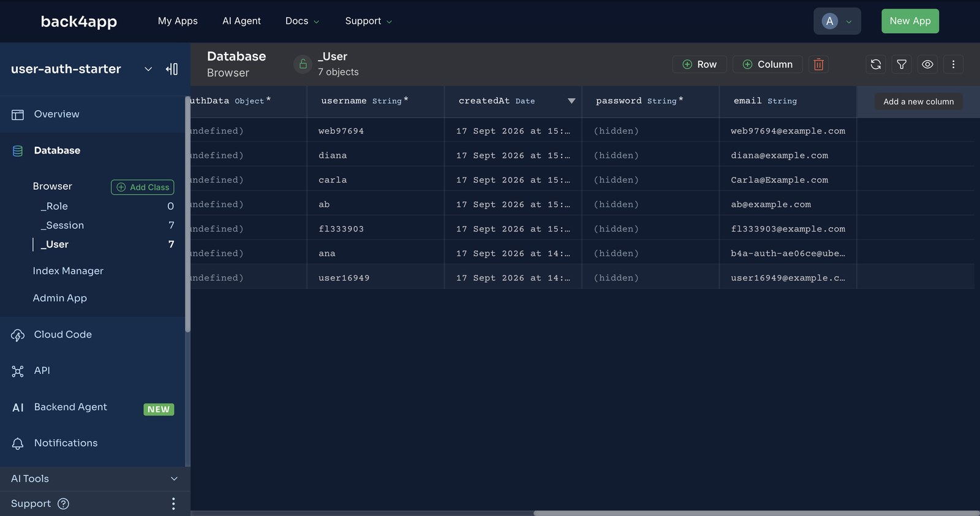Click Add a new column header button

[918, 102]
